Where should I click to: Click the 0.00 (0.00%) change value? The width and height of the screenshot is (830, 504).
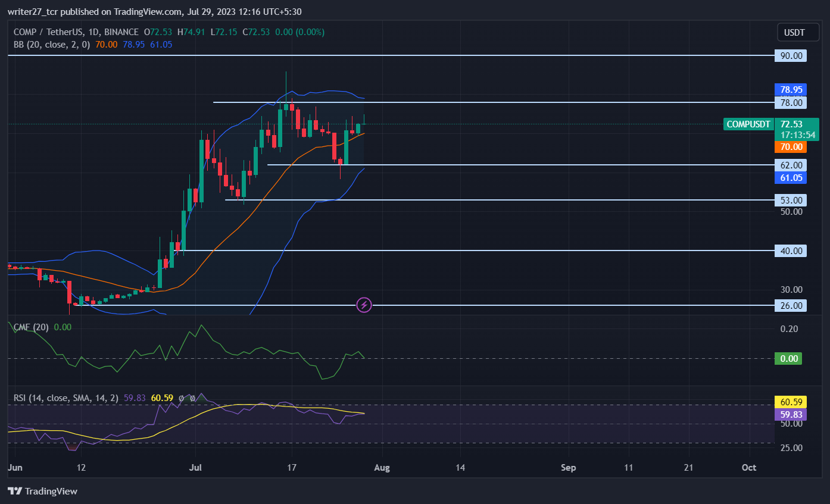[x=300, y=32]
